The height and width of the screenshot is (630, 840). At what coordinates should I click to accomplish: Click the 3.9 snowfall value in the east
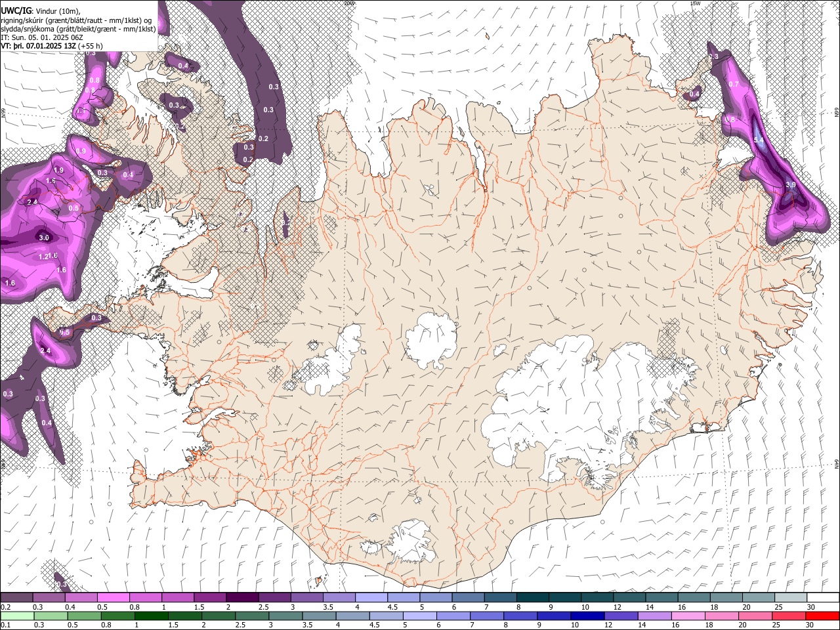tap(791, 185)
